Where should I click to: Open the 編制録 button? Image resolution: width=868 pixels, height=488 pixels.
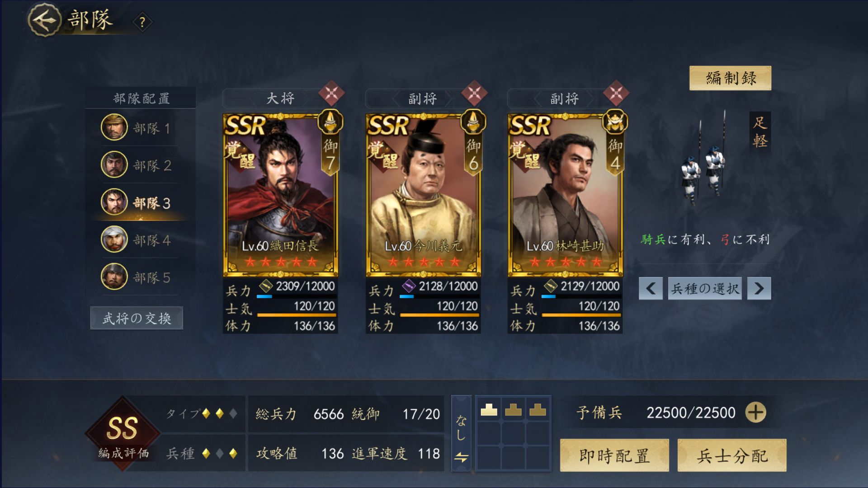(x=730, y=78)
